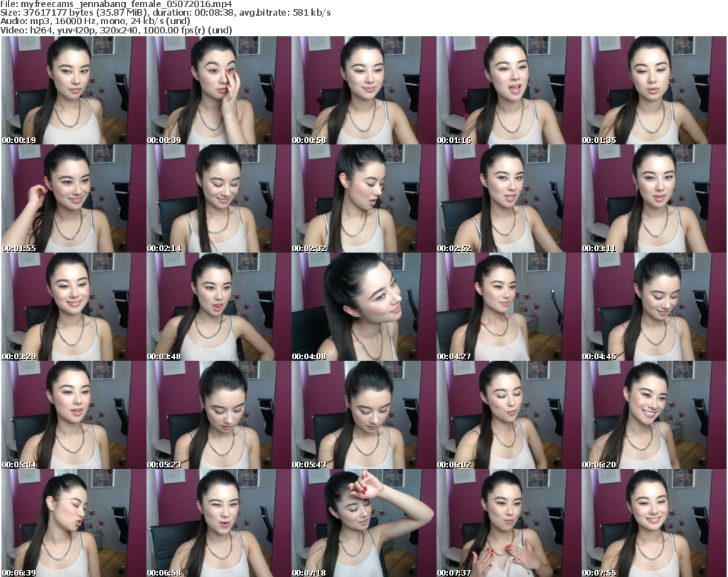The image size is (728, 577).
Task: Choose the frame labeled 00:05:43
Action: click(x=363, y=415)
